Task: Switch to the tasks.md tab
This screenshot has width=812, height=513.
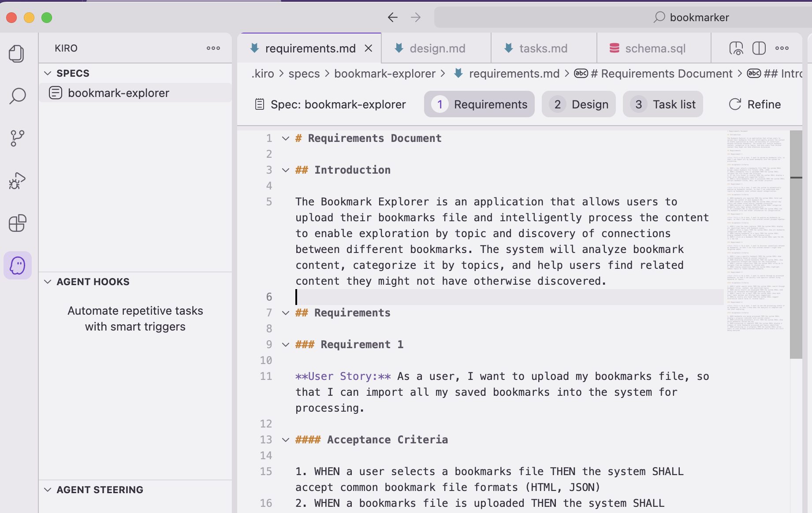Action: [544, 48]
